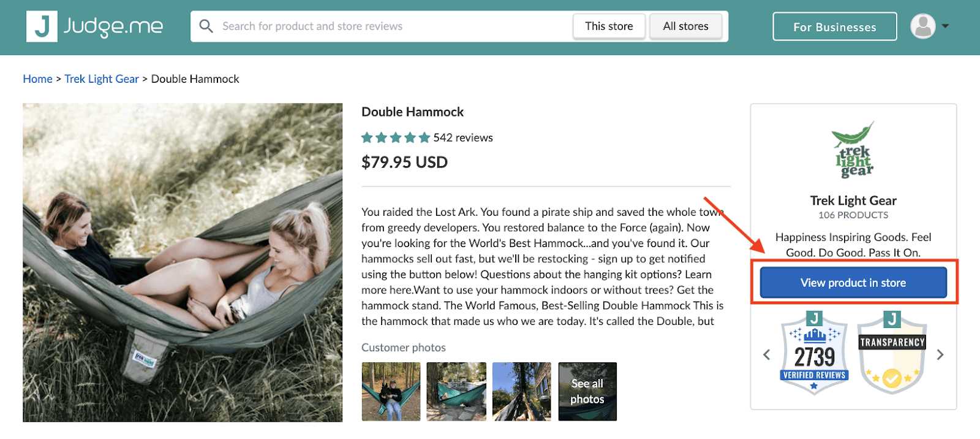Image resolution: width=980 pixels, height=439 pixels.
Task: Click the Judge.me logo icon
Action: coord(42,26)
